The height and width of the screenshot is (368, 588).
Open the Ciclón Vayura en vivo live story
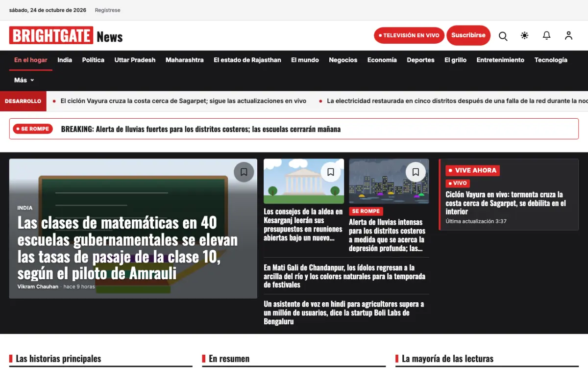point(506,203)
